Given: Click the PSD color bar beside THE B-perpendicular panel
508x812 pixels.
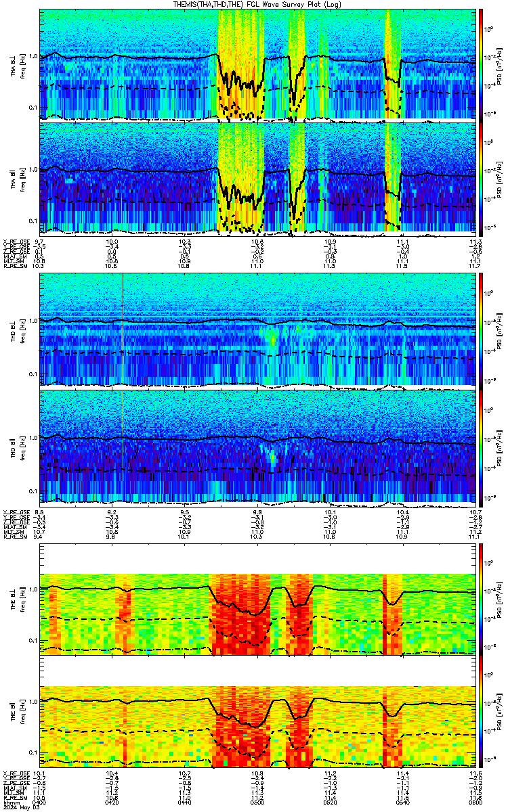Looking at the screenshot, I should pos(481,598).
